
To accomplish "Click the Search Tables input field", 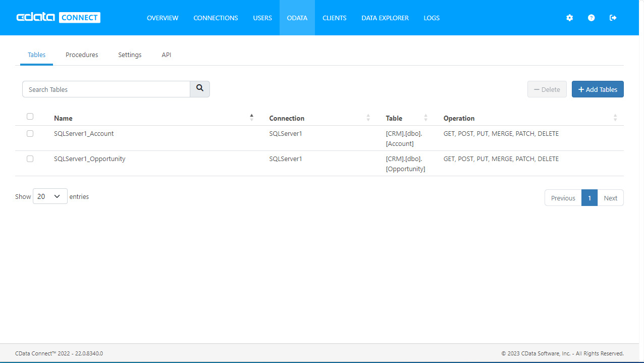I will [106, 89].
